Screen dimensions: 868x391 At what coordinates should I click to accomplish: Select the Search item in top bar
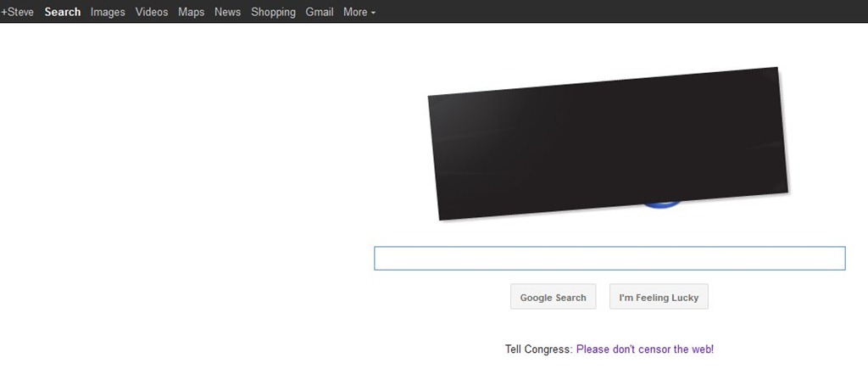tap(63, 12)
